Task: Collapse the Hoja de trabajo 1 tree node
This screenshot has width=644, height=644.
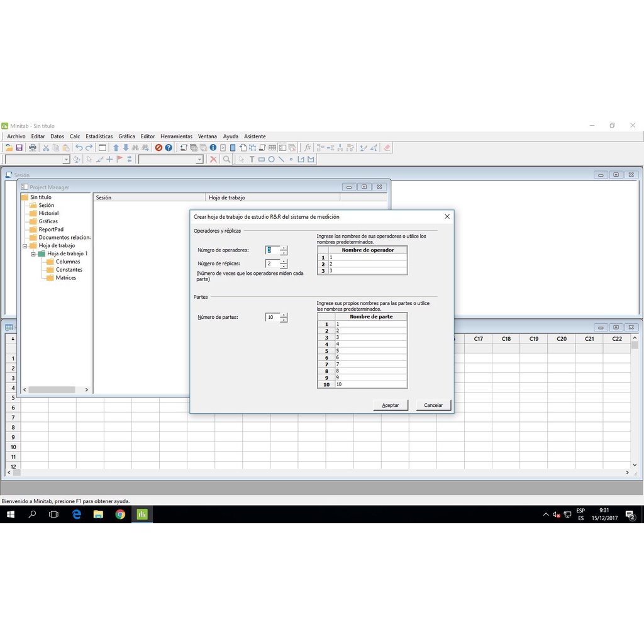Action: [33, 253]
